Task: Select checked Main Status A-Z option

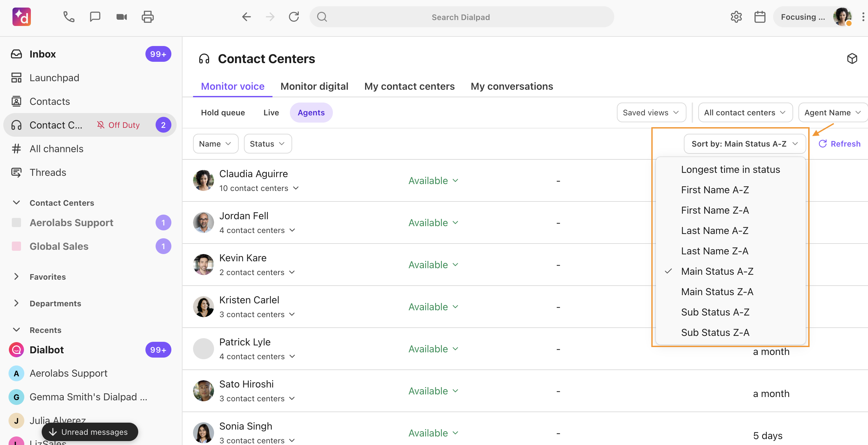Action: tap(730, 271)
